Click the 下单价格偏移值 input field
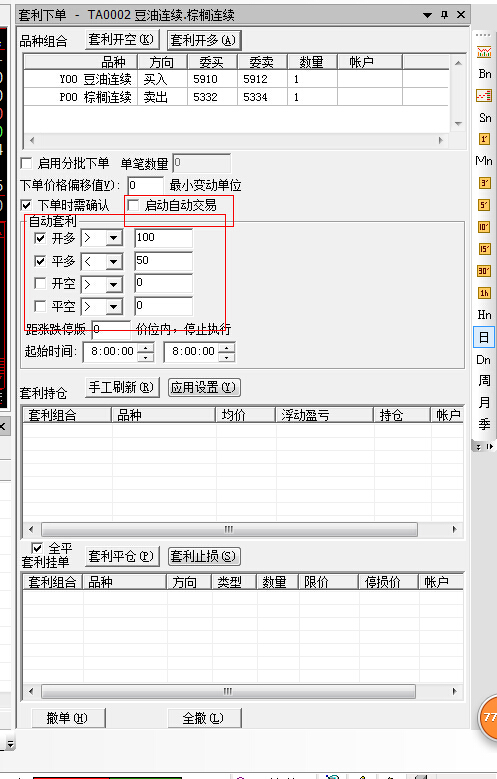The width and height of the screenshot is (497, 779). [145, 185]
